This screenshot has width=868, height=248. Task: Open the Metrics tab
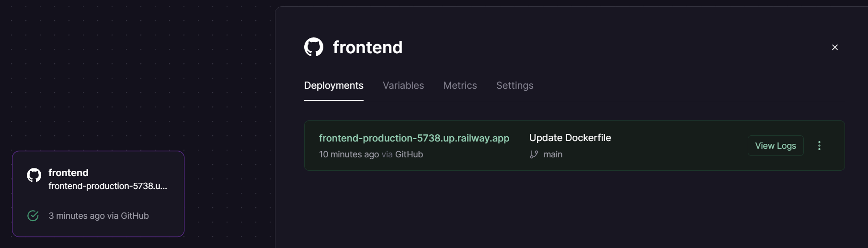(x=460, y=85)
